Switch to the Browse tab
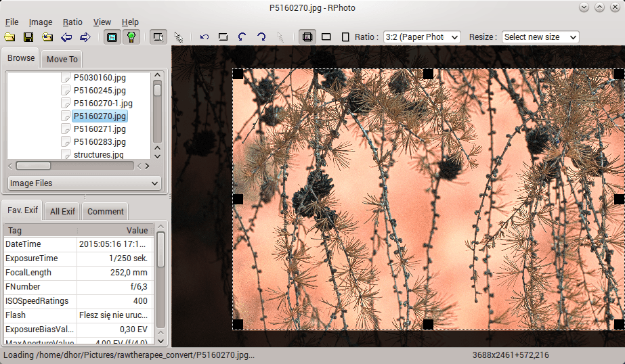625x364 pixels. pos(21,58)
